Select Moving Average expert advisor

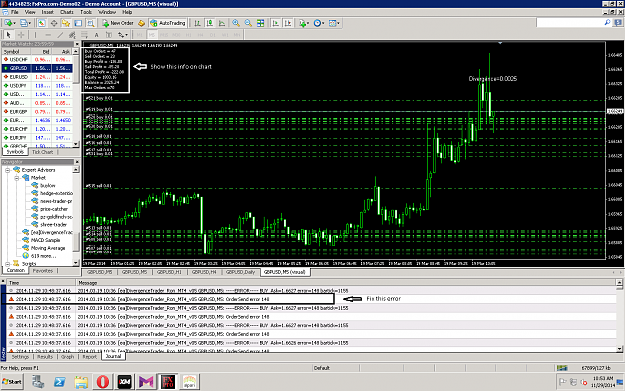48,248
